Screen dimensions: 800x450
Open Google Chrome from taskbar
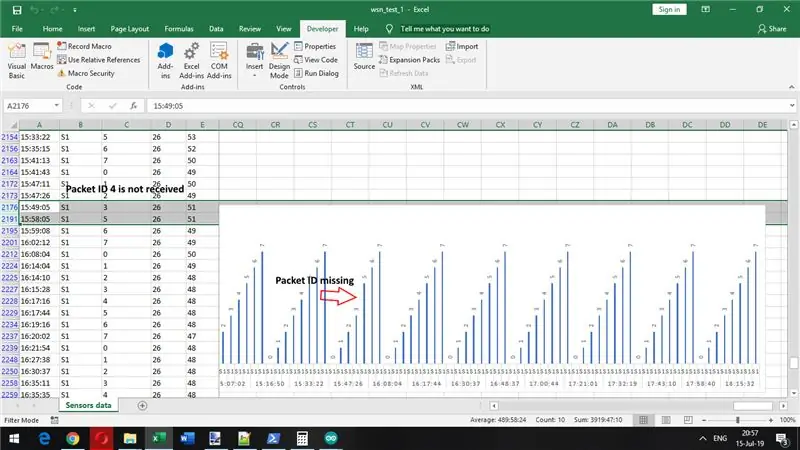[72, 438]
